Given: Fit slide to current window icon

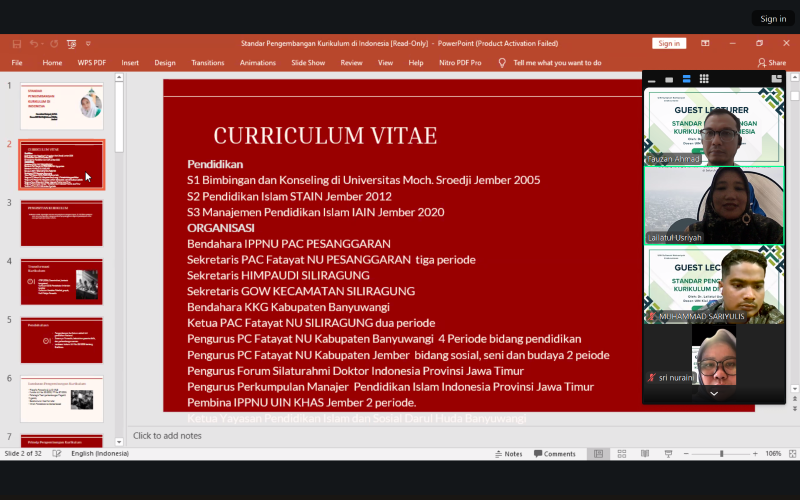Looking at the screenshot, I should pyautogui.click(x=791, y=453).
